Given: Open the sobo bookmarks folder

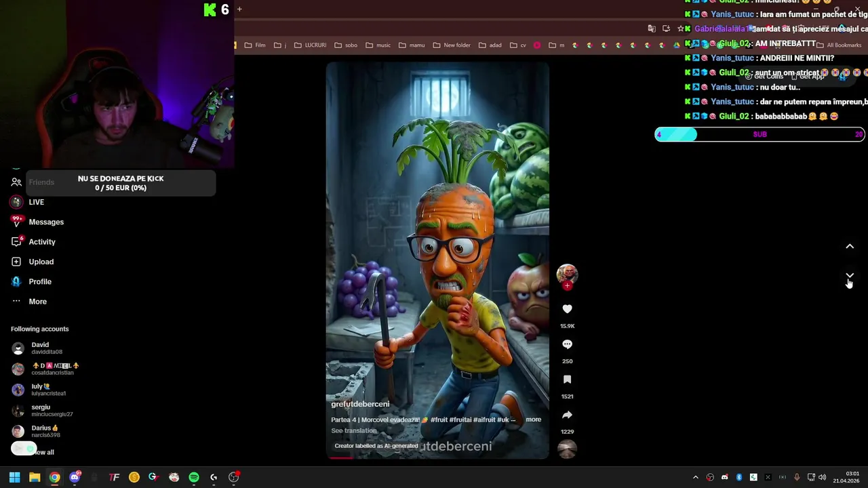Looking at the screenshot, I should tap(346, 45).
